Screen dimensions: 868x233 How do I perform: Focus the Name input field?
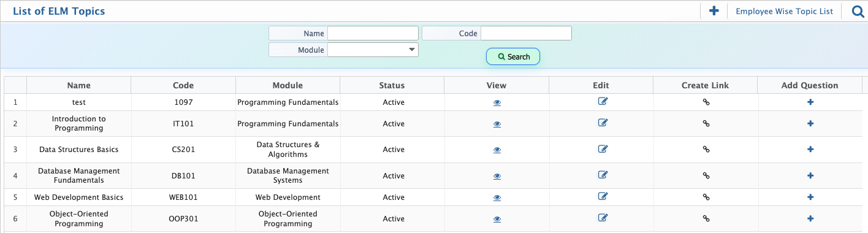click(x=373, y=33)
